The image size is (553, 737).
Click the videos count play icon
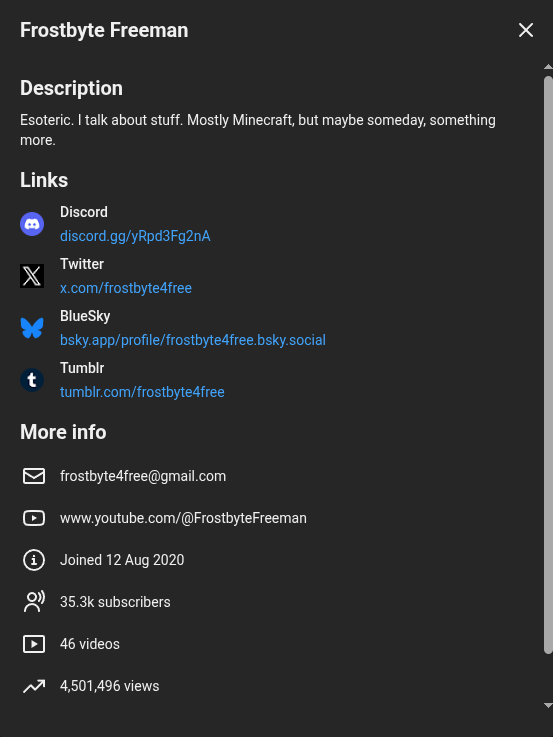[x=34, y=644]
